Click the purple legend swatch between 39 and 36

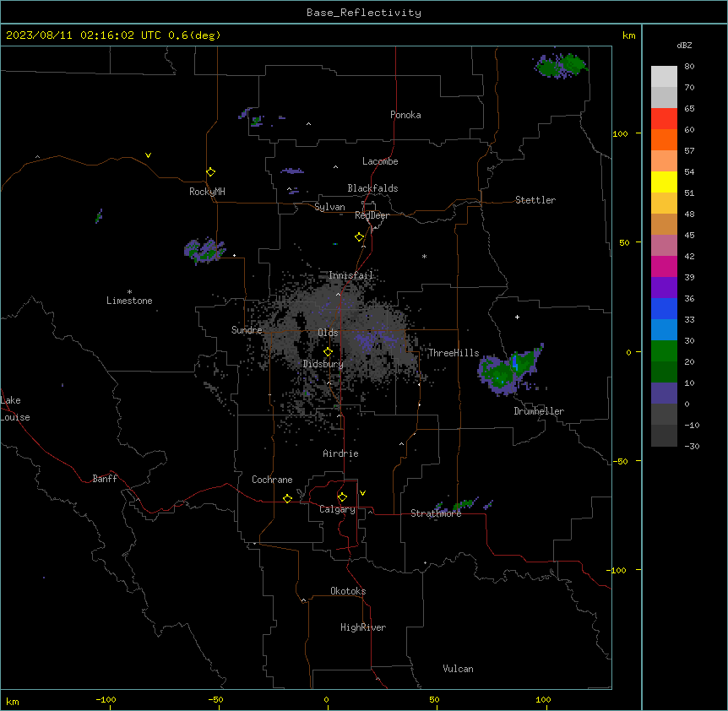(664, 288)
